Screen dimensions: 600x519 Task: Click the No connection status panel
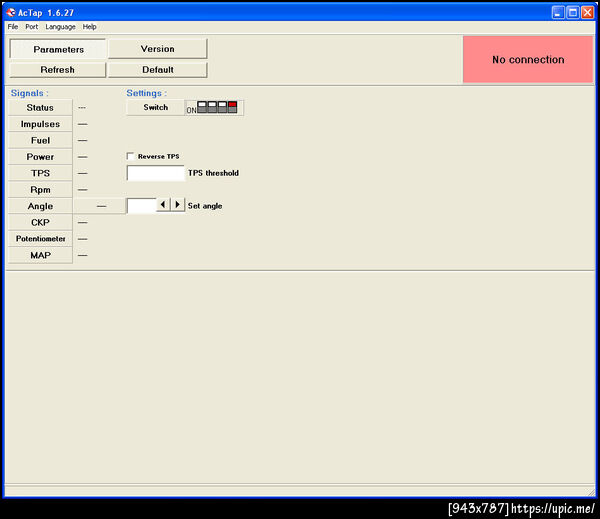(528, 60)
